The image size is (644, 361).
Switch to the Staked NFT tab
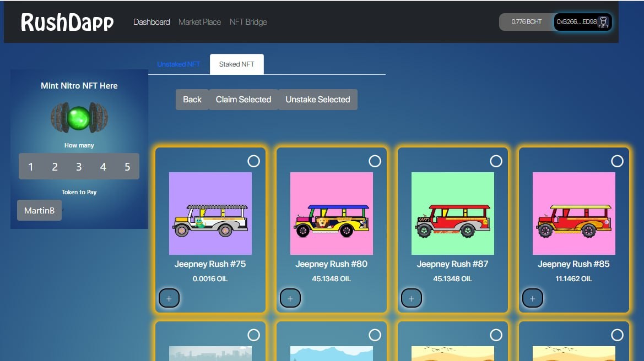(x=236, y=64)
